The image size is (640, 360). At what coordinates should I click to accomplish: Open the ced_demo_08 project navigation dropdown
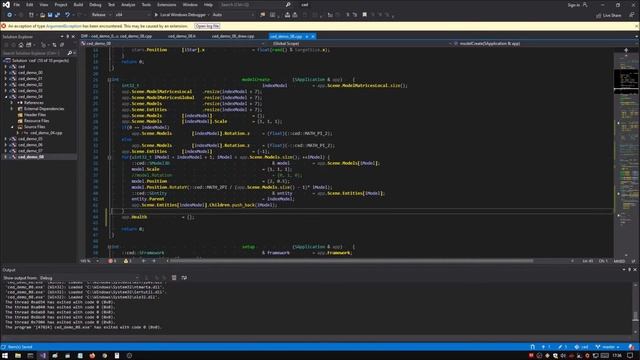tap(172, 43)
